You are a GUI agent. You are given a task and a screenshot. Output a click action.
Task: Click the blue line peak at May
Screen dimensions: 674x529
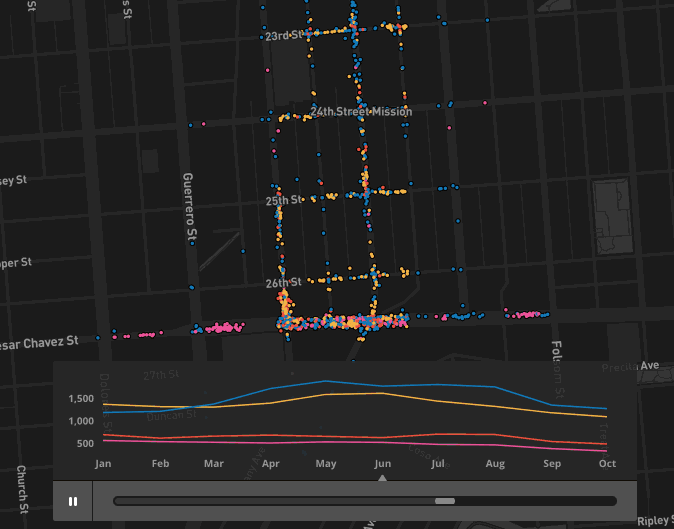pyautogui.click(x=326, y=381)
